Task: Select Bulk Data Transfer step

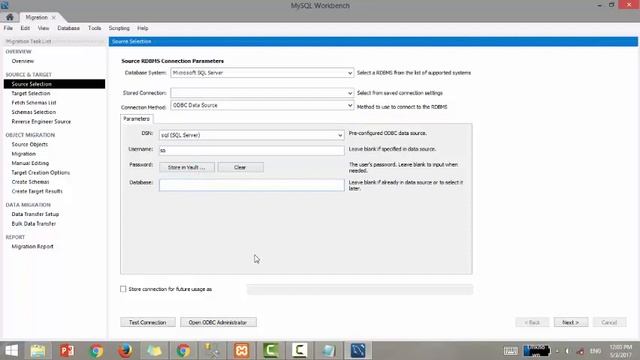Action: coord(34,224)
